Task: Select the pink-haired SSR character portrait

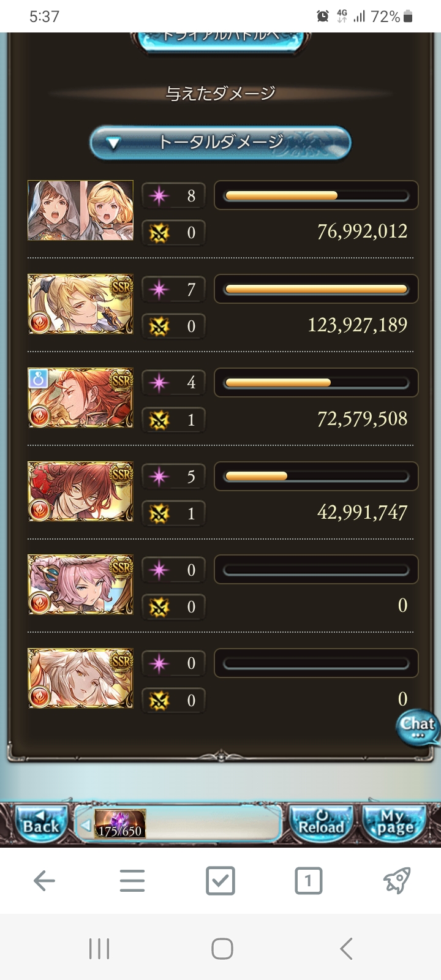Action: point(80,584)
